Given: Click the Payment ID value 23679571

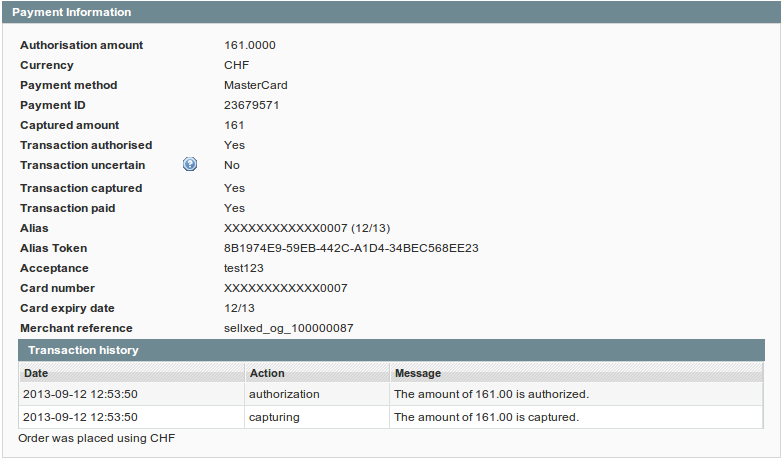Looking at the screenshot, I should (x=251, y=105).
